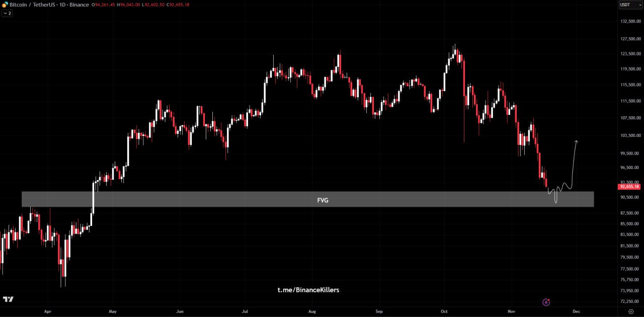Click the red current price label 92,655.18

629,187
